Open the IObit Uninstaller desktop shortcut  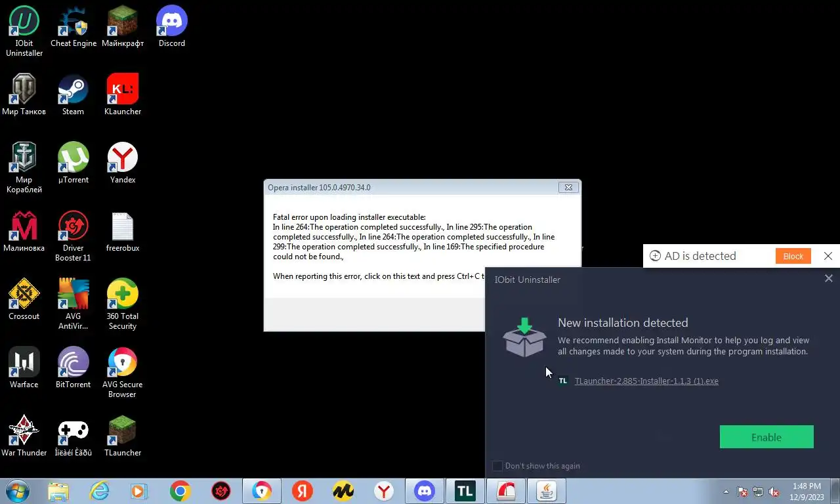24,31
